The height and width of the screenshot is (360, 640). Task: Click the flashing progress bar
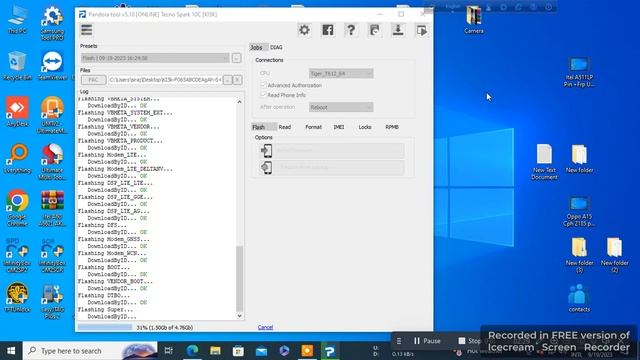pos(105,327)
